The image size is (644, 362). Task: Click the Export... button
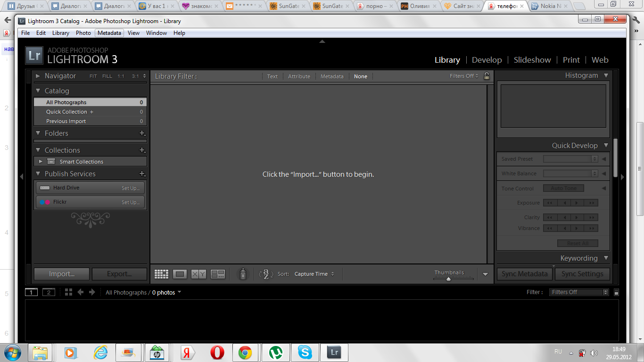click(119, 274)
